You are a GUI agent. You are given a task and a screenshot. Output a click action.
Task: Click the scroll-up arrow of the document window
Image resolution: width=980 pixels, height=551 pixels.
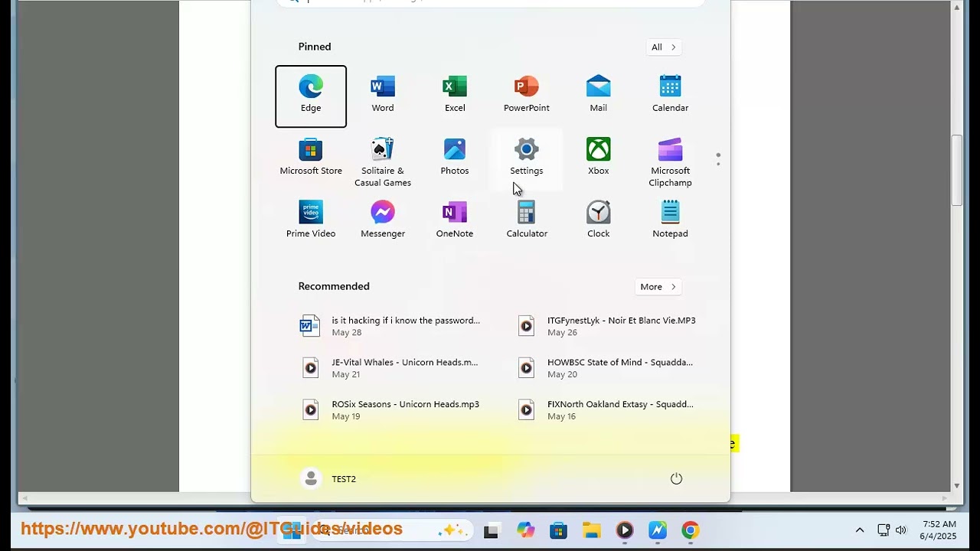point(957,7)
